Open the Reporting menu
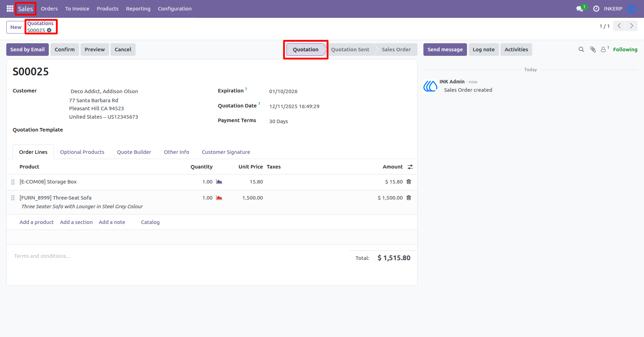644x337 pixels. (138, 9)
